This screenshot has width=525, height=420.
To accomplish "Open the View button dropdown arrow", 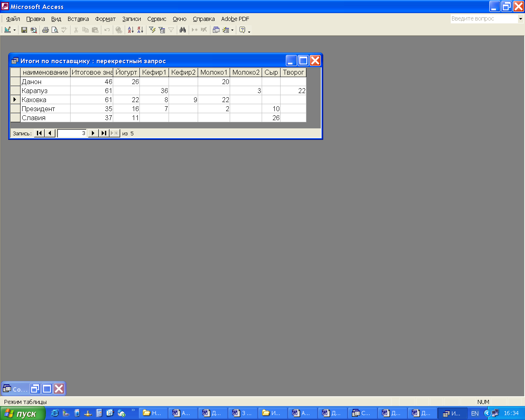I will click(14, 30).
